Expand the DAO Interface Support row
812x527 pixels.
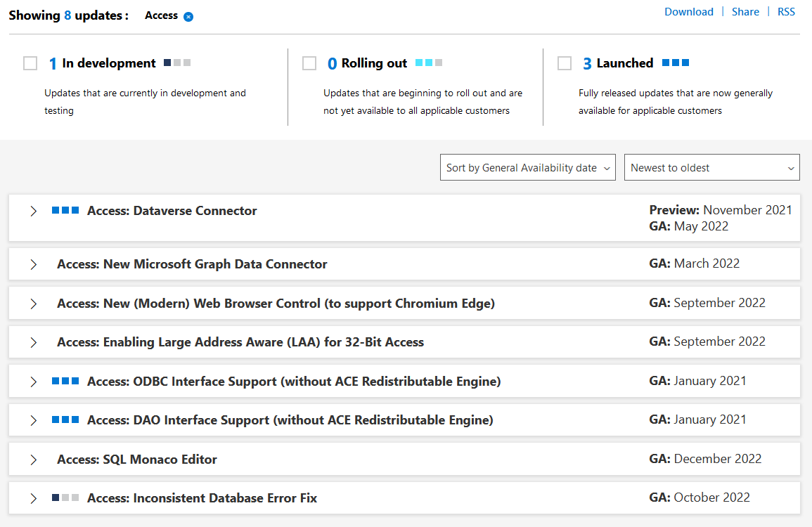tap(34, 420)
